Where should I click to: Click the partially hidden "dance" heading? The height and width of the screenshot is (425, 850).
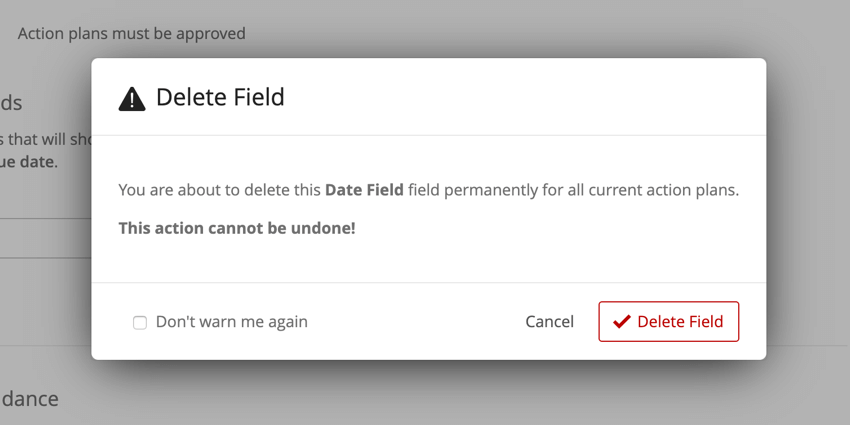[x=29, y=398]
